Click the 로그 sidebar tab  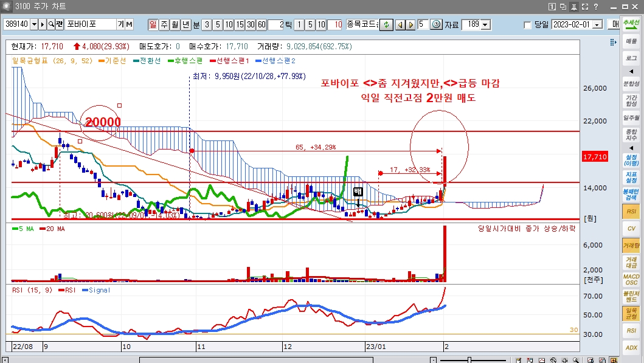pyautogui.click(x=631, y=58)
